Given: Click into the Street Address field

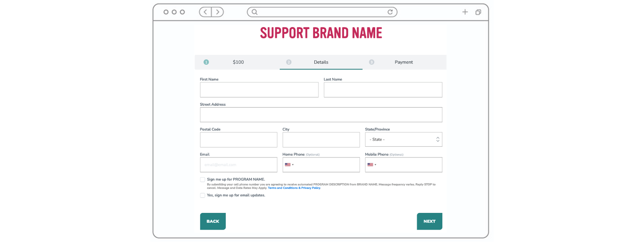Looking at the screenshot, I should click(x=321, y=115).
